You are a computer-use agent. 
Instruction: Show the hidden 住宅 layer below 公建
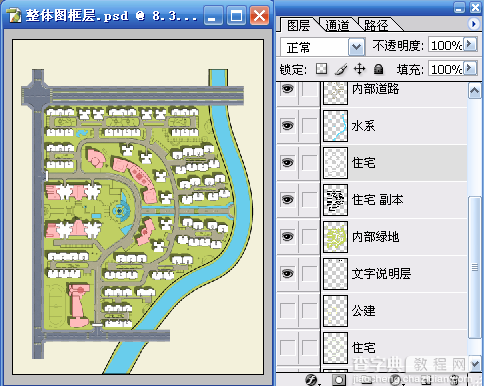pyautogui.click(x=288, y=348)
